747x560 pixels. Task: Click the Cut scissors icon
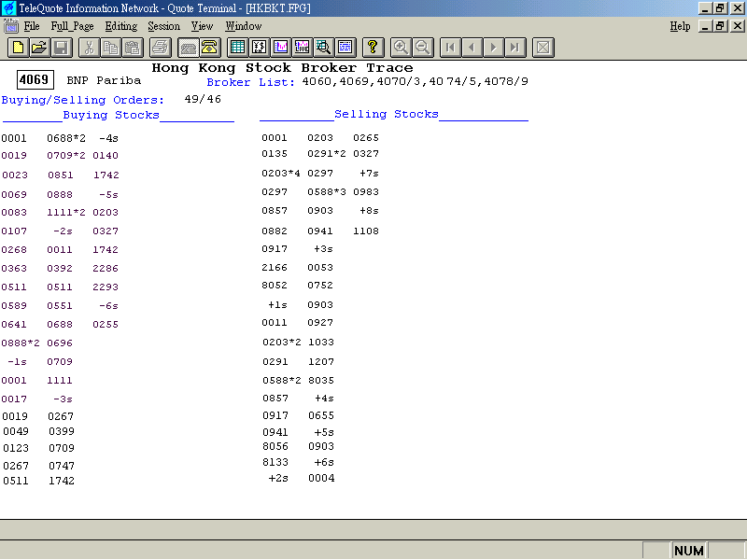(89, 48)
